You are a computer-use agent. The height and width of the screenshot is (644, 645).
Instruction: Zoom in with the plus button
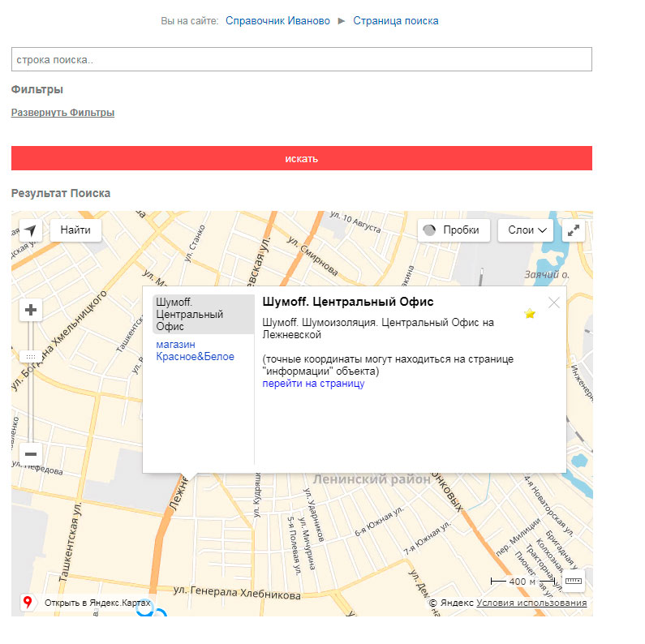(31, 310)
